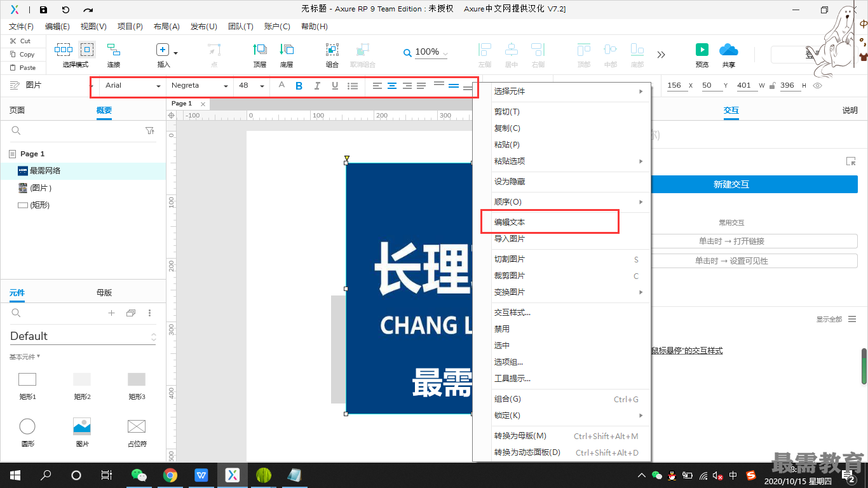This screenshot has height=488, width=868.
Task: Click the outline filter icon
Action: (150, 131)
